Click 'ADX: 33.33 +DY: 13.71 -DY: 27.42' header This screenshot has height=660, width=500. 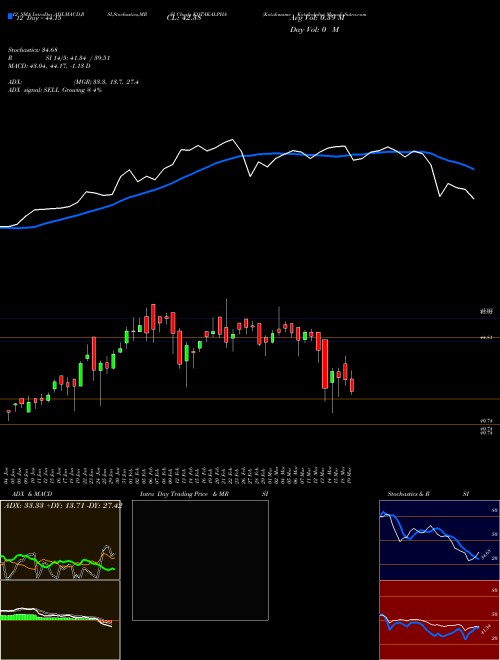(x=63, y=506)
